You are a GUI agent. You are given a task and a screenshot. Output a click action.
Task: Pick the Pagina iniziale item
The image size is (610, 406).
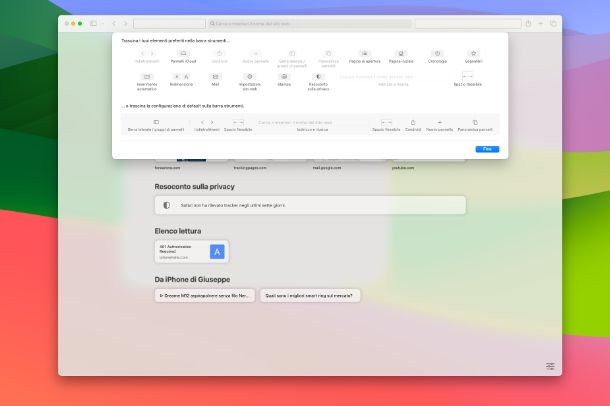(x=401, y=57)
